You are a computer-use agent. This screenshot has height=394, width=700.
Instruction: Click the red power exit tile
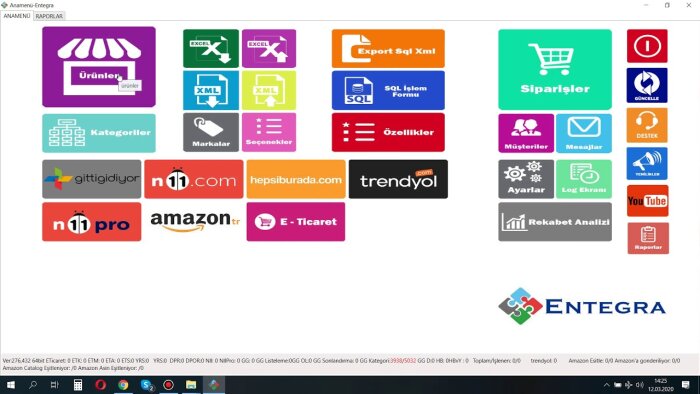click(647, 46)
